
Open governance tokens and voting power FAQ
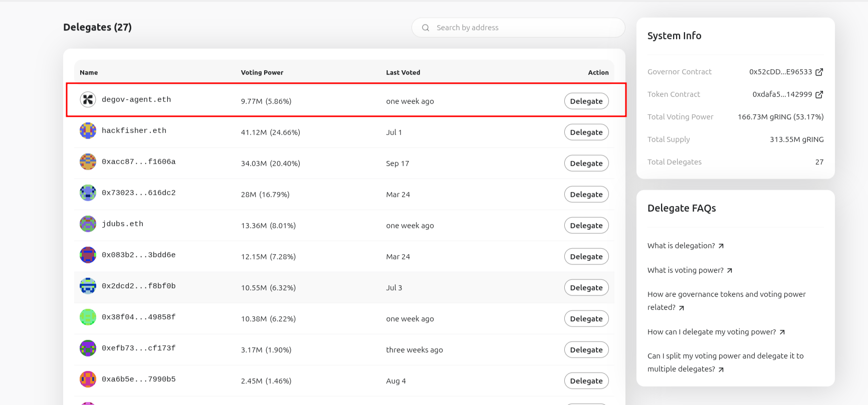point(726,300)
